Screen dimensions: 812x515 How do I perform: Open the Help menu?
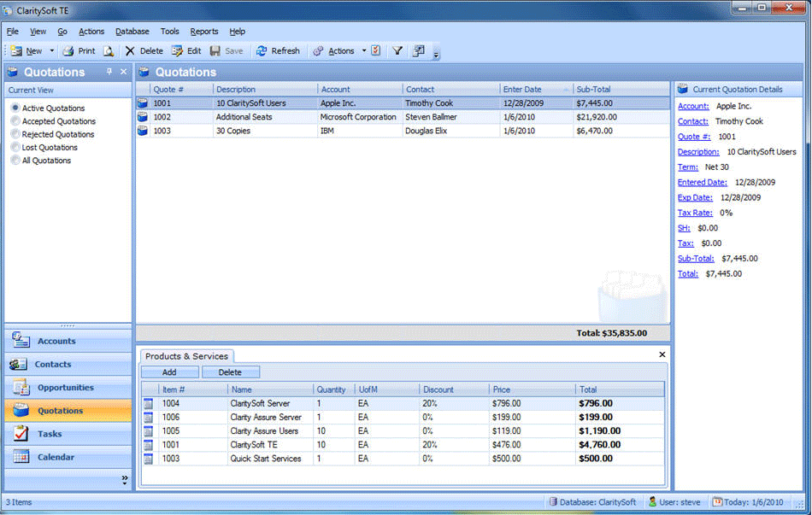[237, 32]
